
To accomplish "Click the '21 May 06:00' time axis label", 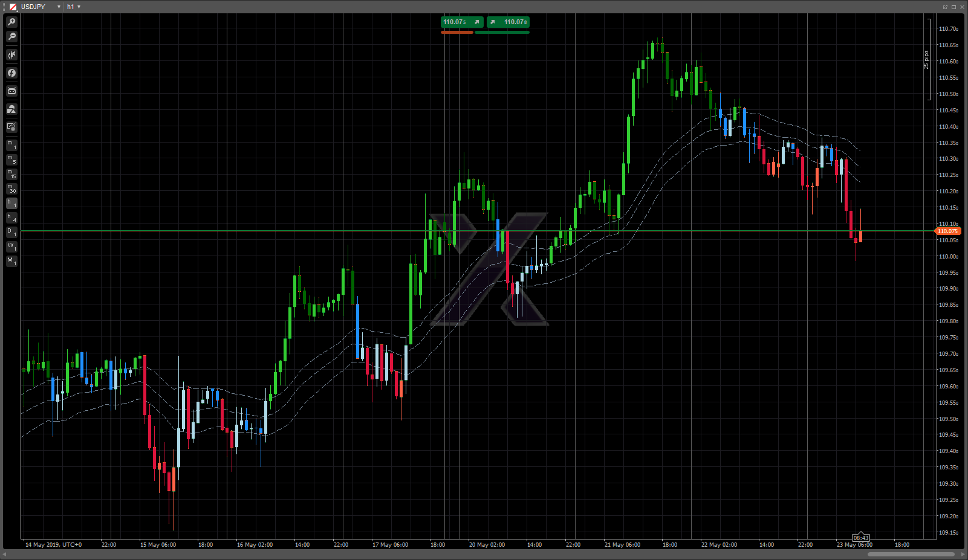I will click(x=622, y=545).
